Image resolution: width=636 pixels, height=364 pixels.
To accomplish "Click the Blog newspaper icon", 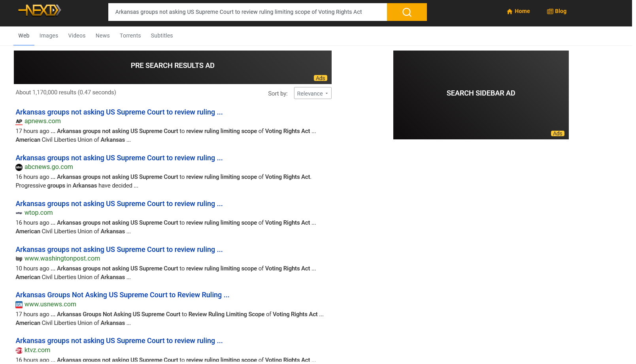I will point(550,11).
